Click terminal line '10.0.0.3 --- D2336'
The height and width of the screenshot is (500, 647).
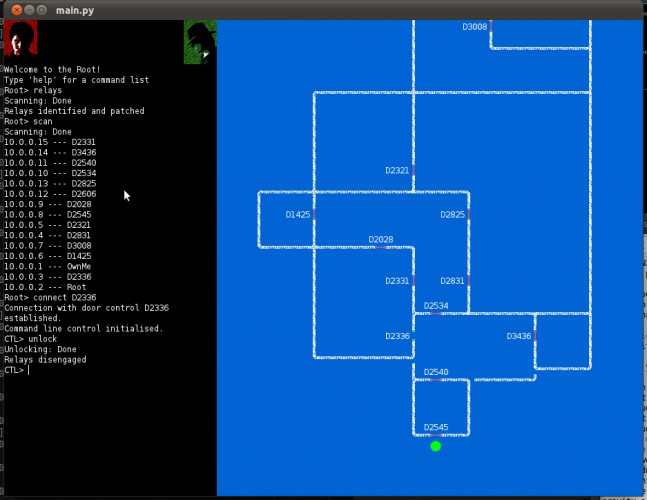click(48, 277)
